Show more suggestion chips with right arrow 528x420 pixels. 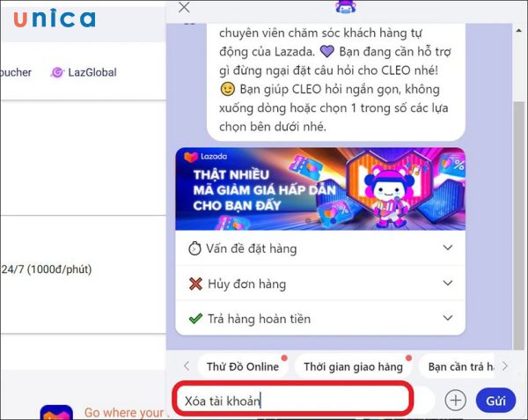(x=504, y=366)
